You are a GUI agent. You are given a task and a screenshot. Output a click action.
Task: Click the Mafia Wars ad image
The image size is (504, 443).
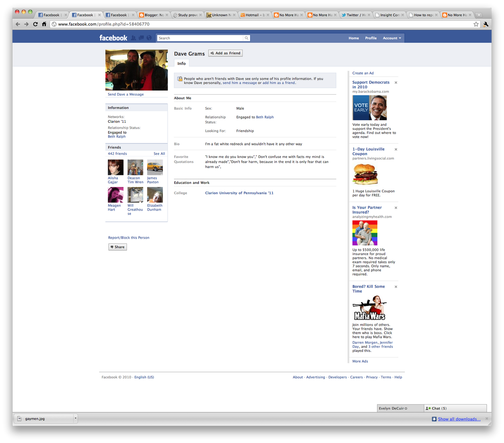coord(369,308)
